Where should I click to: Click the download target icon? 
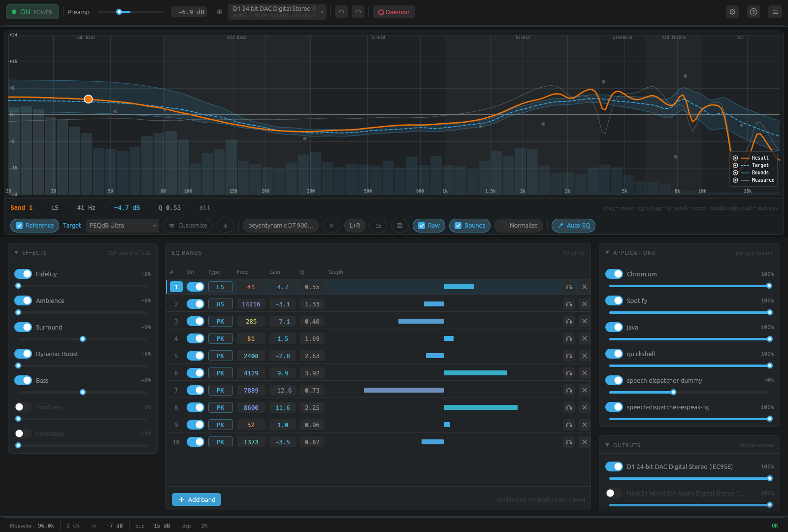coord(226,226)
